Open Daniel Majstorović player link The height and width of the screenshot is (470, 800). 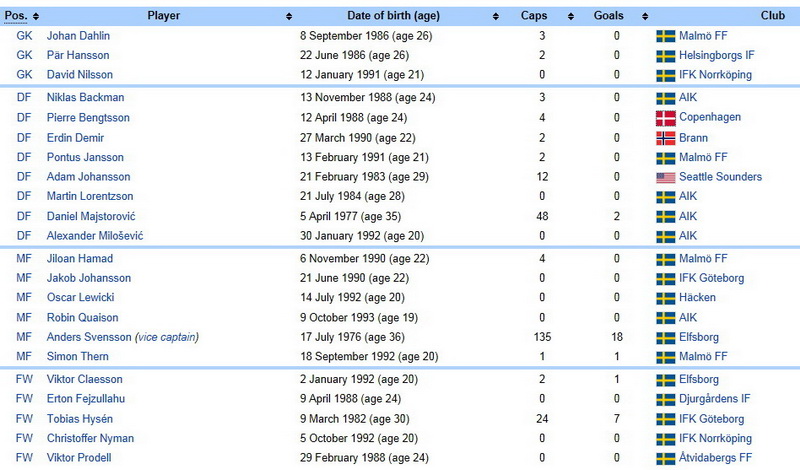coord(91,216)
